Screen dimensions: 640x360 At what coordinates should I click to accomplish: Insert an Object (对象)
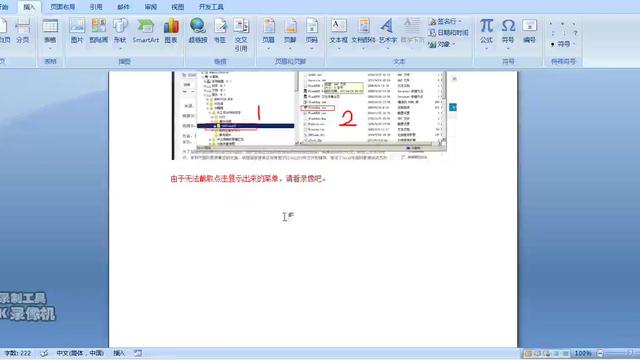(442, 44)
